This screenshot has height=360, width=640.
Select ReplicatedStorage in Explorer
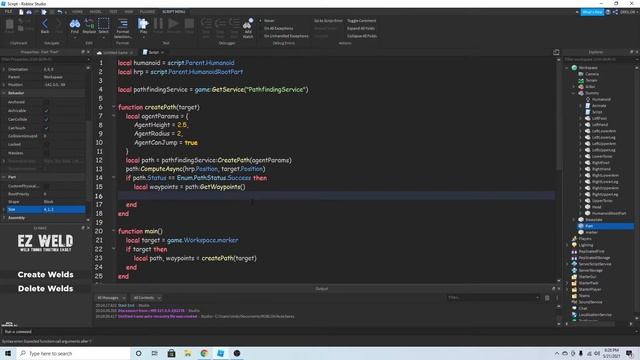tap(591, 258)
